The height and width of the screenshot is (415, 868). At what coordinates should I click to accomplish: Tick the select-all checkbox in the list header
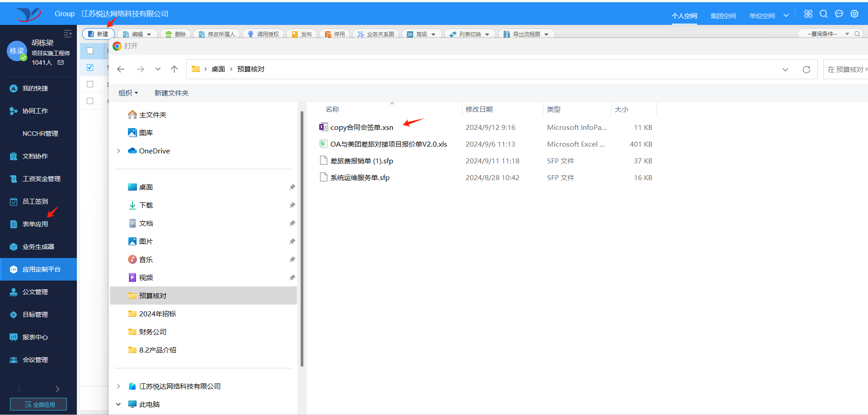[x=90, y=51]
